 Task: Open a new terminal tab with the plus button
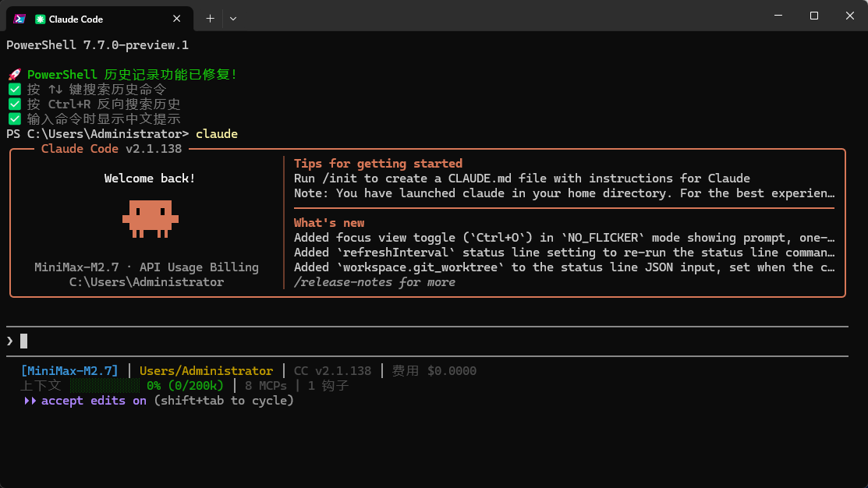point(210,19)
